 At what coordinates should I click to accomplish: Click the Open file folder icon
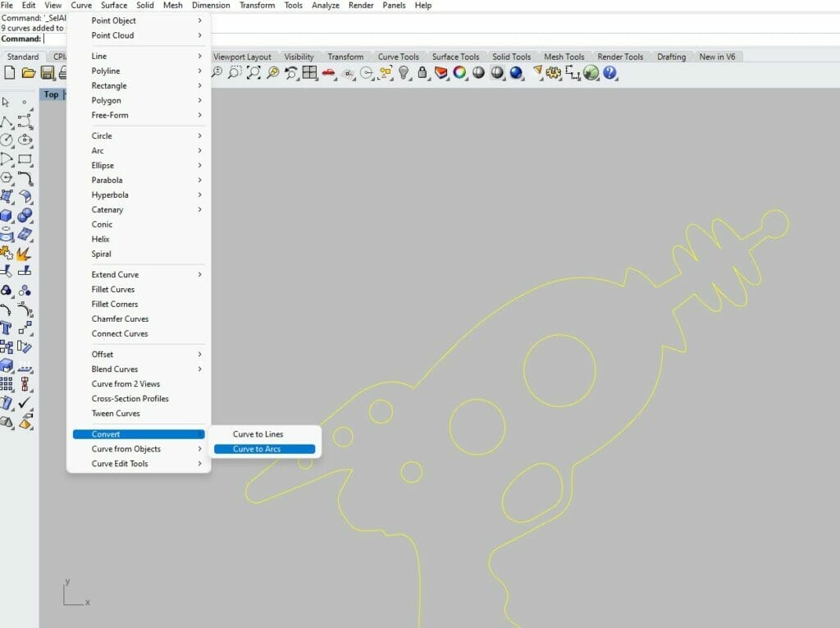[29, 73]
